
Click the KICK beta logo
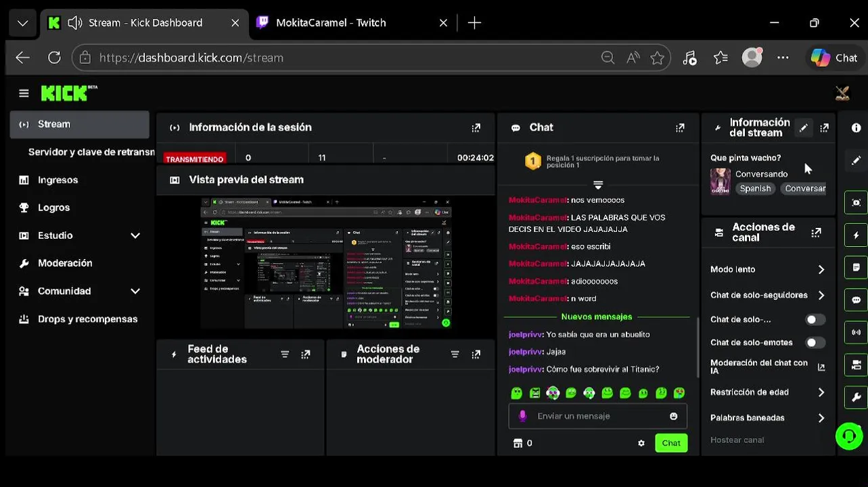(69, 93)
